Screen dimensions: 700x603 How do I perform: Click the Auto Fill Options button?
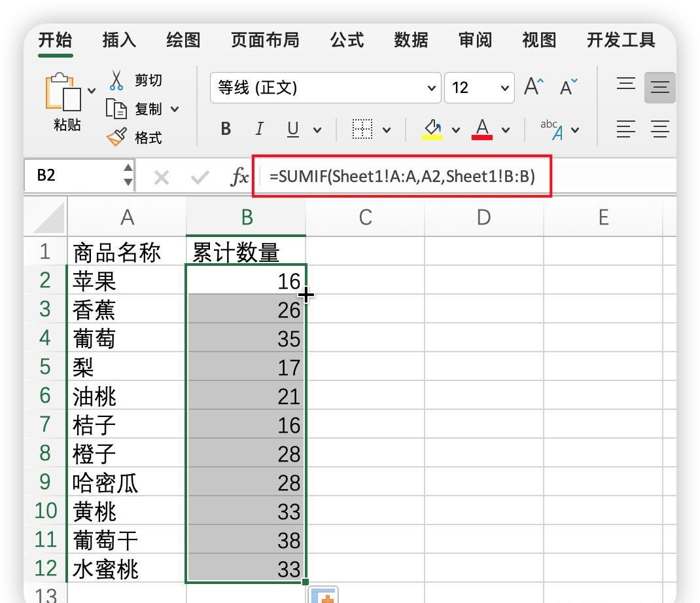(323, 595)
